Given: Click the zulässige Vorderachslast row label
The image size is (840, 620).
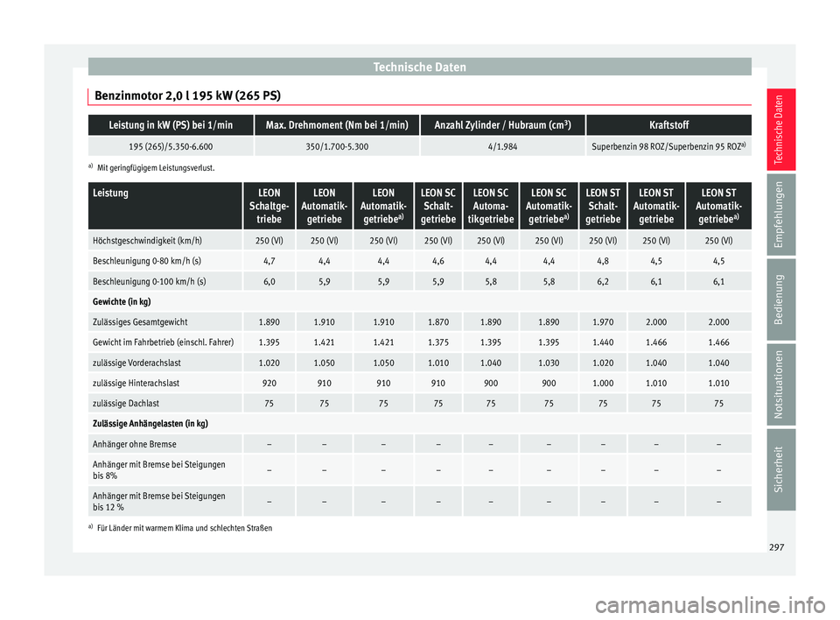Looking at the screenshot, I should [136, 363].
